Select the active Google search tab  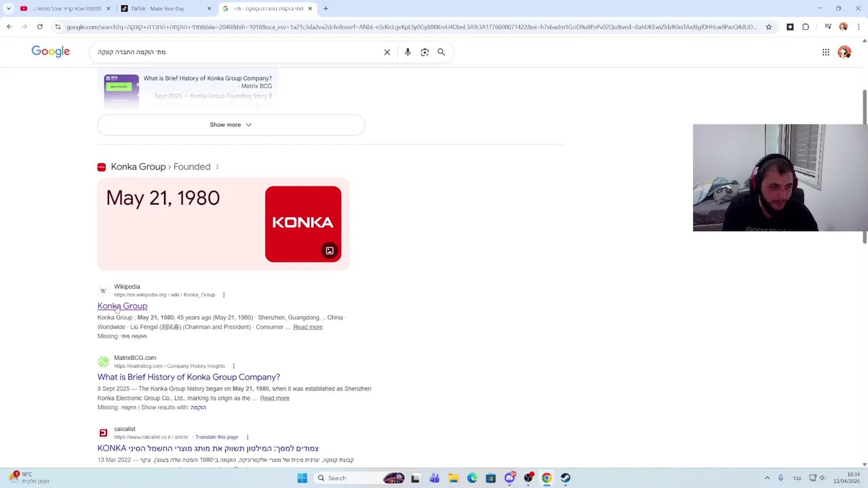[266, 9]
